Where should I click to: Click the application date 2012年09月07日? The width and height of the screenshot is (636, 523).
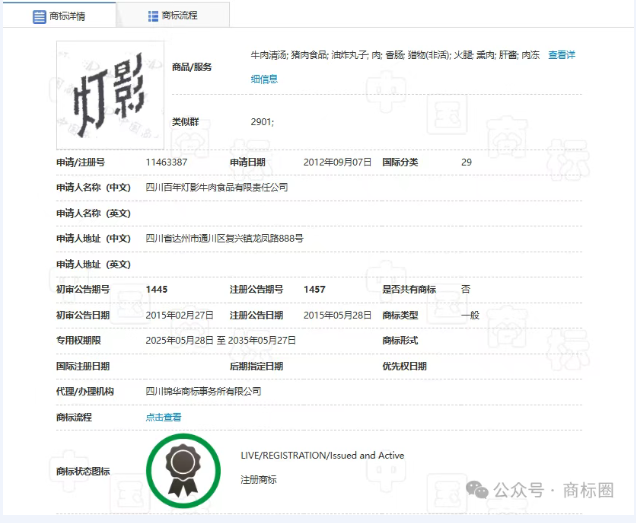pyautogui.click(x=337, y=162)
